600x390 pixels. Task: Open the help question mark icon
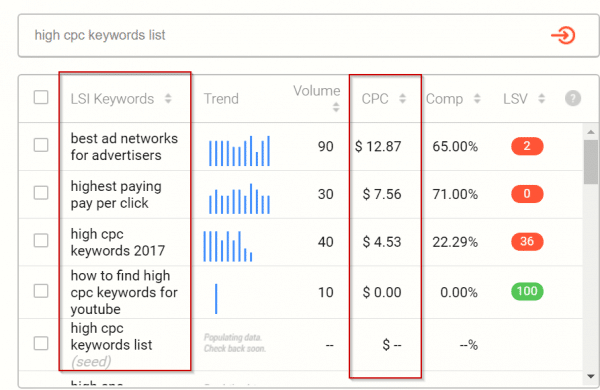tap(573, 98)
